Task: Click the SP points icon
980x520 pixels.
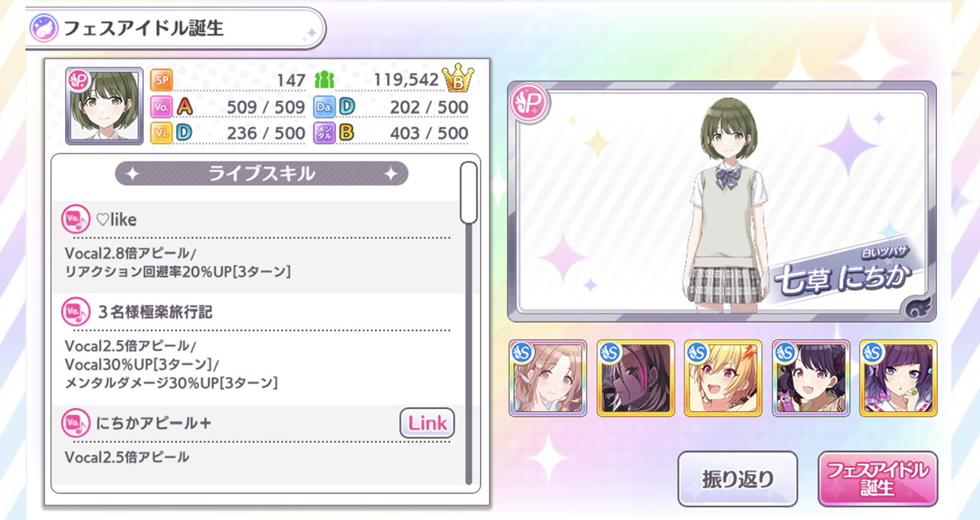Action: (x=161, y=80)
